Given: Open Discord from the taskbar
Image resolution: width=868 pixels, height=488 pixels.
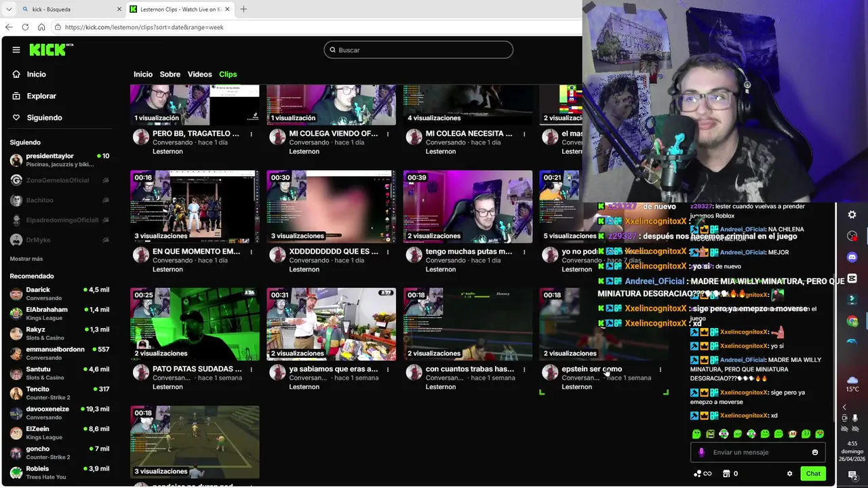Looking at the screenshot, I should [852, 257].
